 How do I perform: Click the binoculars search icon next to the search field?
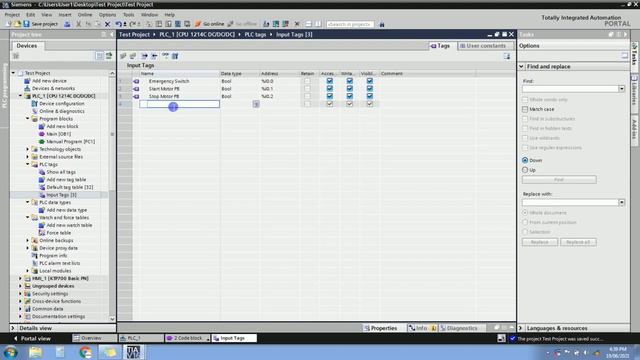pyautogui.click(x=382, y=24)
